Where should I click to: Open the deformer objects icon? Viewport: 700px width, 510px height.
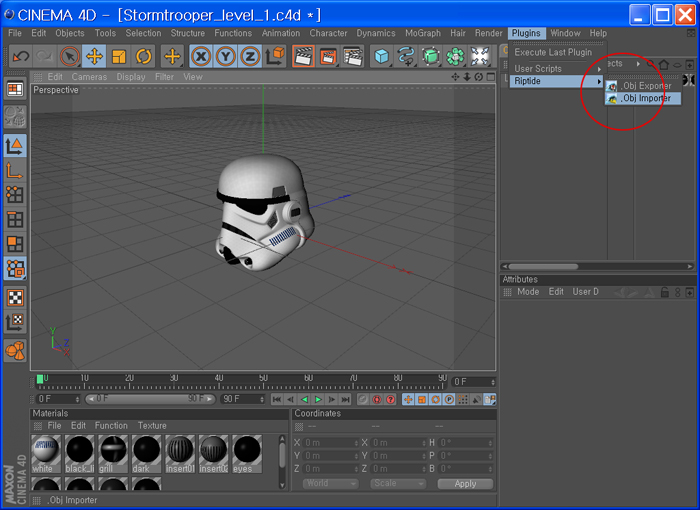click(480, 57)
